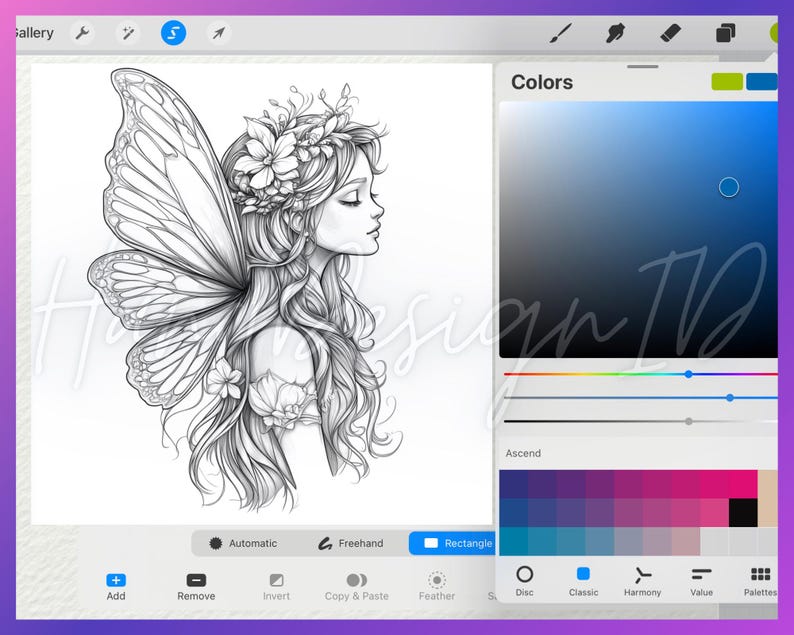This screenshot has width=794, height=635.
Task: Select the Paint brush tool
Action: tap(561, 33)
